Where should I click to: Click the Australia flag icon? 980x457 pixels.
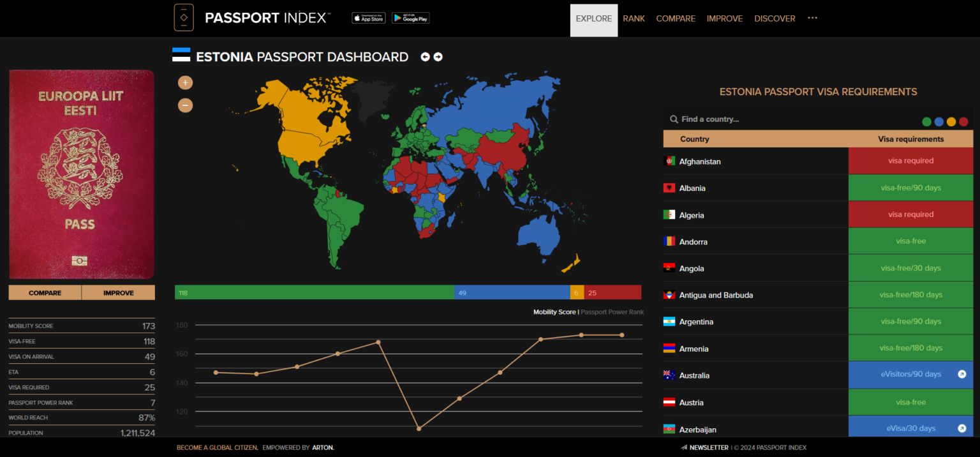669,375
